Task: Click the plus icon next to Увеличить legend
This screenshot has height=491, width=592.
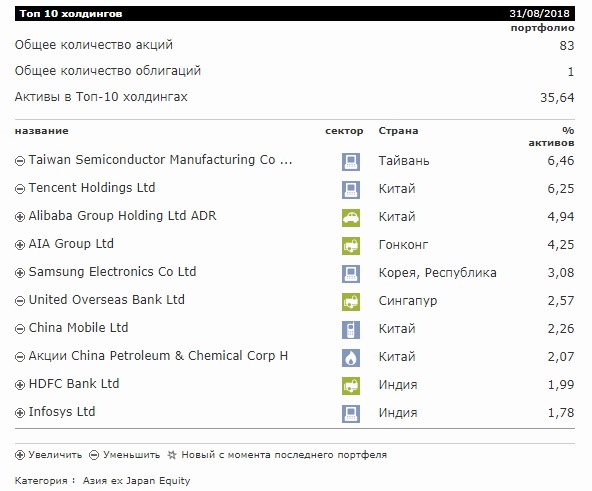Action: point(20,455)
